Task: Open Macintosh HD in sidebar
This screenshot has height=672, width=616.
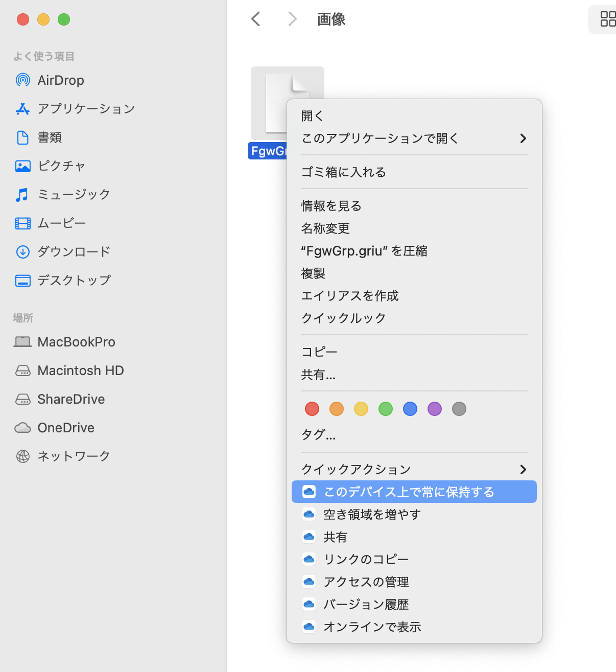Action: click(80, 370)
